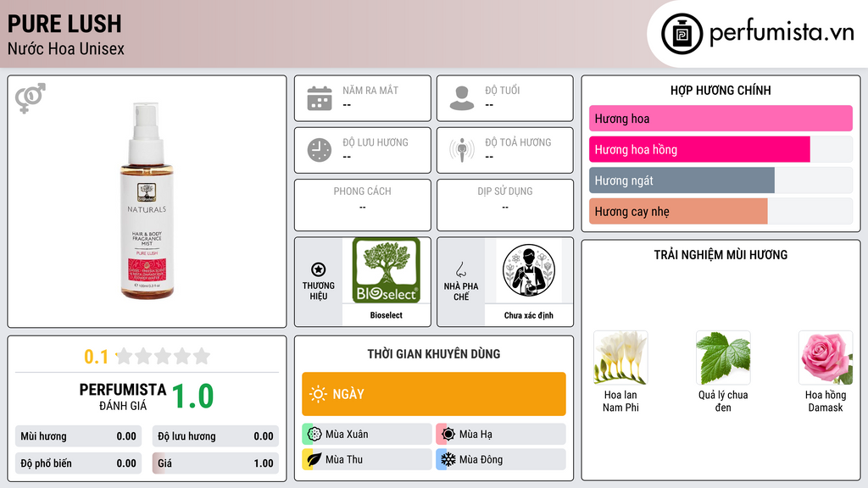Image resolution: width=868 pixels, height=488 pixels.
Task: Click the autumn leaf icon for Mùa Thu
Action: point(314,459)
